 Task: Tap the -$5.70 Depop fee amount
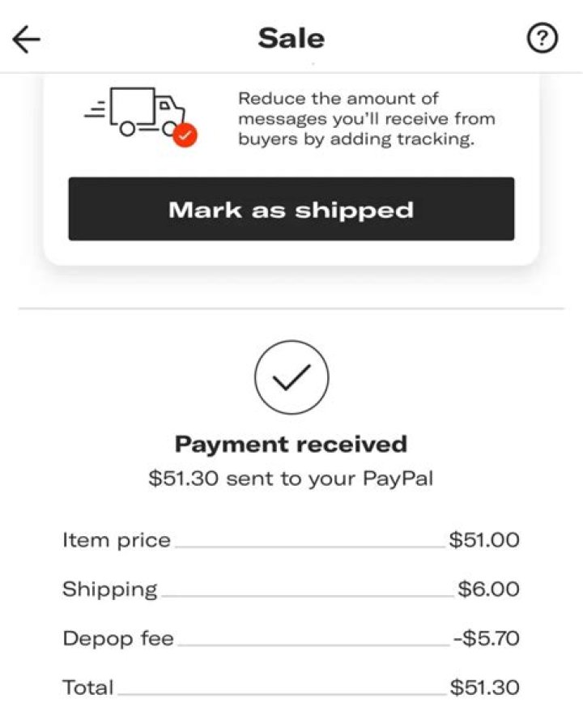pos(487,638)
